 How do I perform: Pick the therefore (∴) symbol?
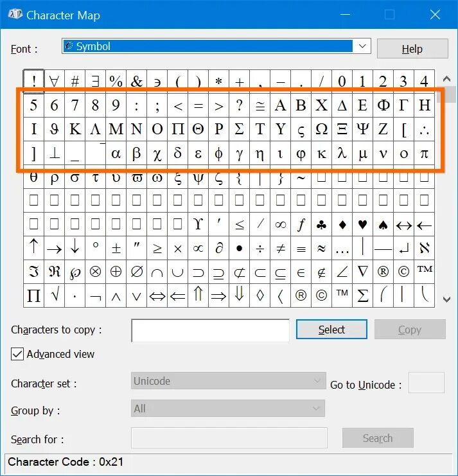pos(425,129)
